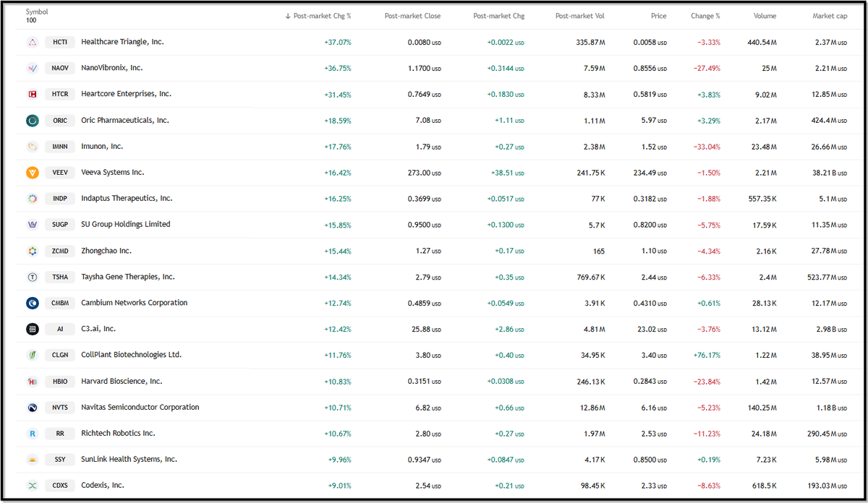Sort by Change % column header
The width and height of the screenshot is (868, 503).
tap(705, 16)
